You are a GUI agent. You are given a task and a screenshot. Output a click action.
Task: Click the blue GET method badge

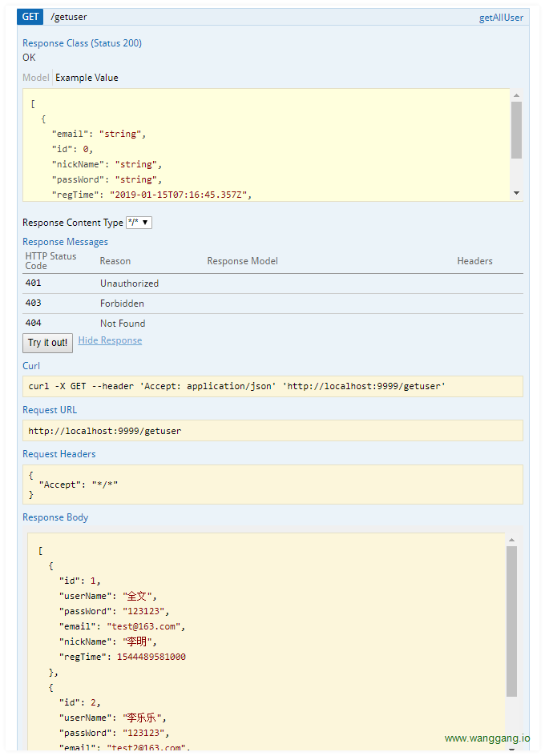(30, 16)
